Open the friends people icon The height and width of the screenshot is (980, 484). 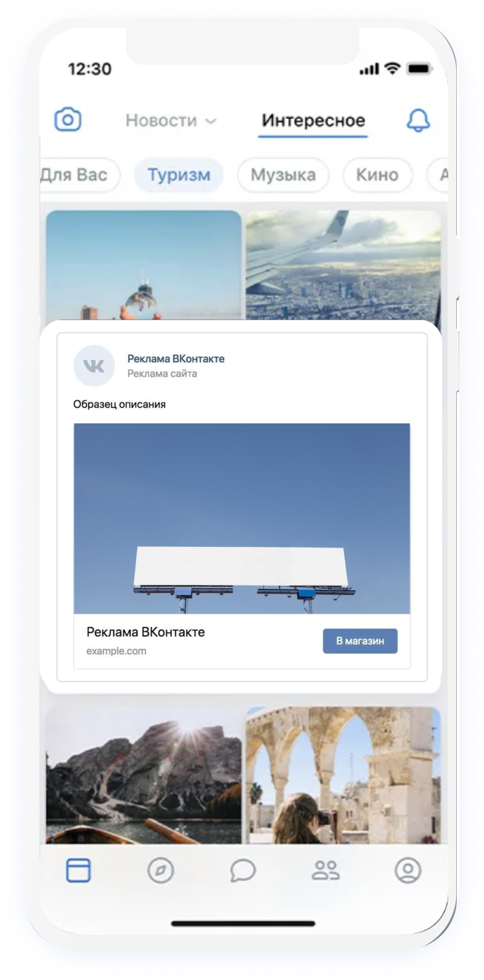(x=325, y=870)
